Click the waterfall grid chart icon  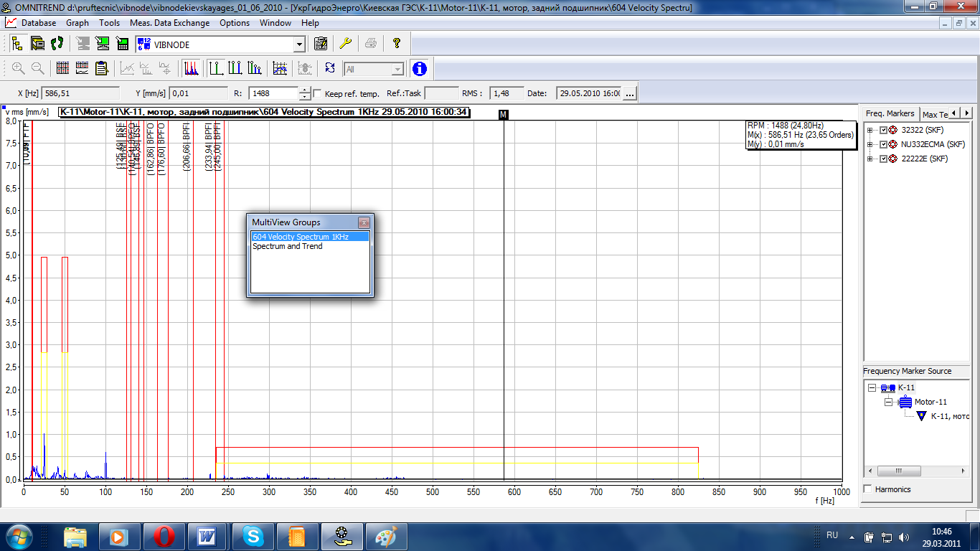coord(280,69)
